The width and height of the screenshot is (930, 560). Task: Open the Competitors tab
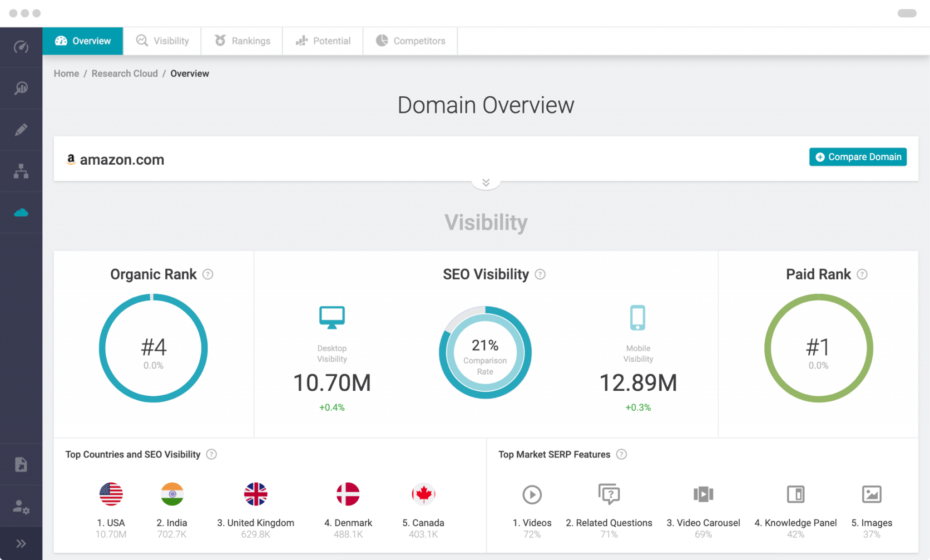[x=410, y=41]
